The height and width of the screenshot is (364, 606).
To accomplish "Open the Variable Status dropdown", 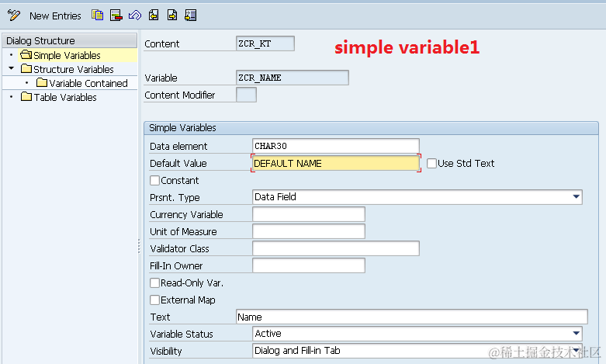I will (576, 333).
